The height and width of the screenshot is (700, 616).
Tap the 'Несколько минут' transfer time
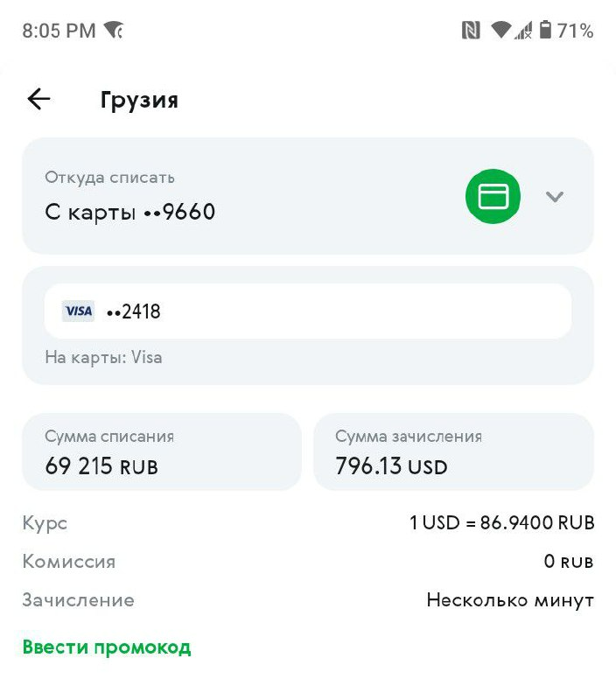tap(510, 600)
